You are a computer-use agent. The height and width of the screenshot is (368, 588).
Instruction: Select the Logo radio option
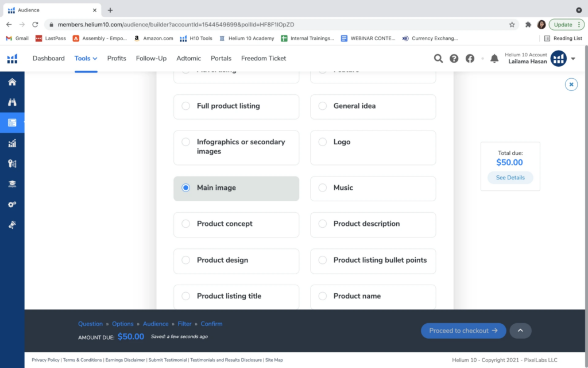[323, 142]
